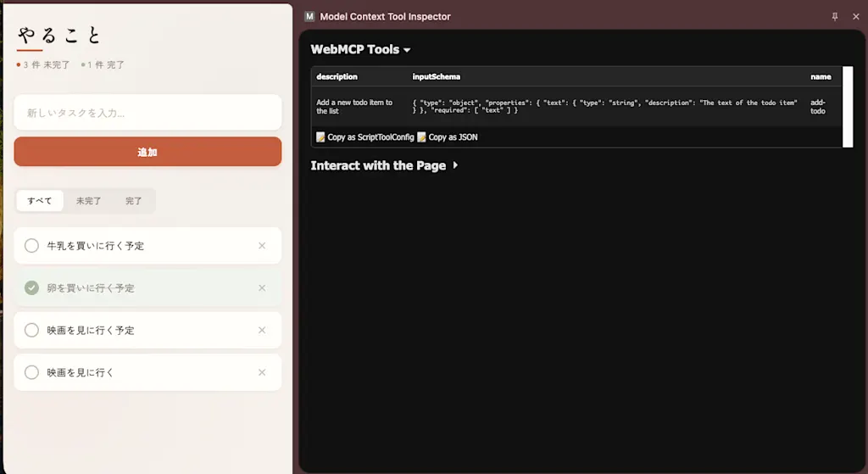Screen dimensions: 868x474
Task: Switch to the 未完了 filter tab
Action: click(x=88, y=200)
